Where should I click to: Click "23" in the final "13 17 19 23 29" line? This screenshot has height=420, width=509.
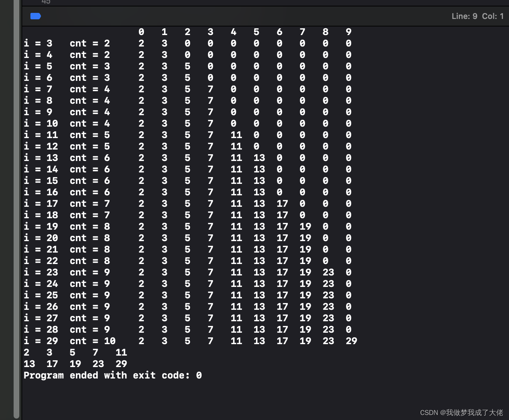click(x=98, y=364)
